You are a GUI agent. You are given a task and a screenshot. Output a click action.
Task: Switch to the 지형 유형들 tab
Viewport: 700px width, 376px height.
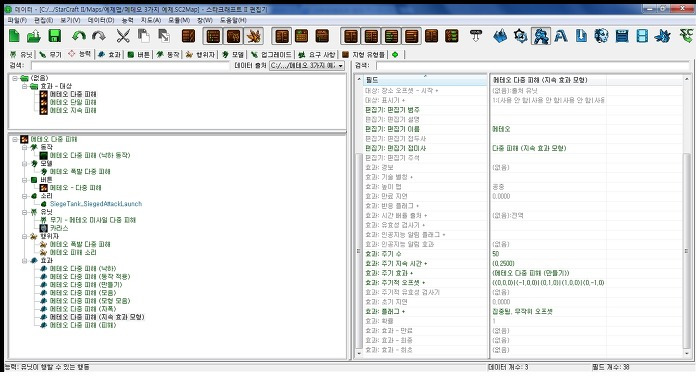coord(363,54)
